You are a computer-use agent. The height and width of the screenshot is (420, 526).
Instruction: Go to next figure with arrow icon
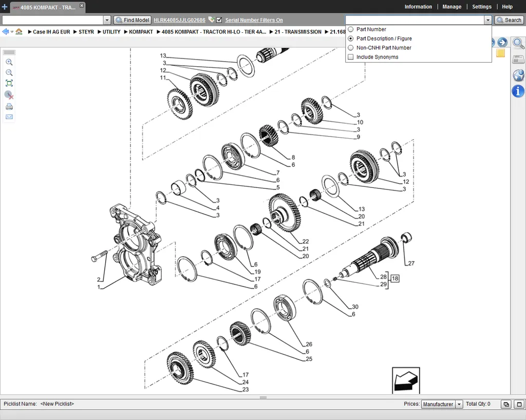(502, 42)
